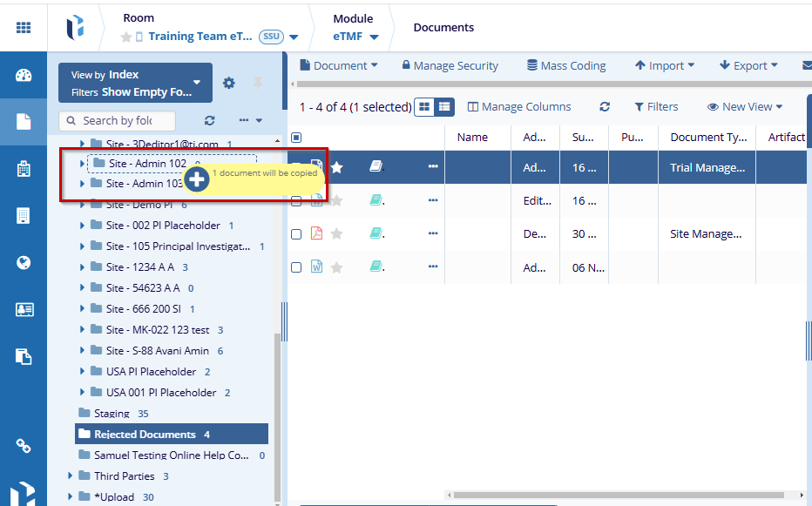812x506 pixels.
Task: Open index settings gear icon
Action: tap(229, 83)
